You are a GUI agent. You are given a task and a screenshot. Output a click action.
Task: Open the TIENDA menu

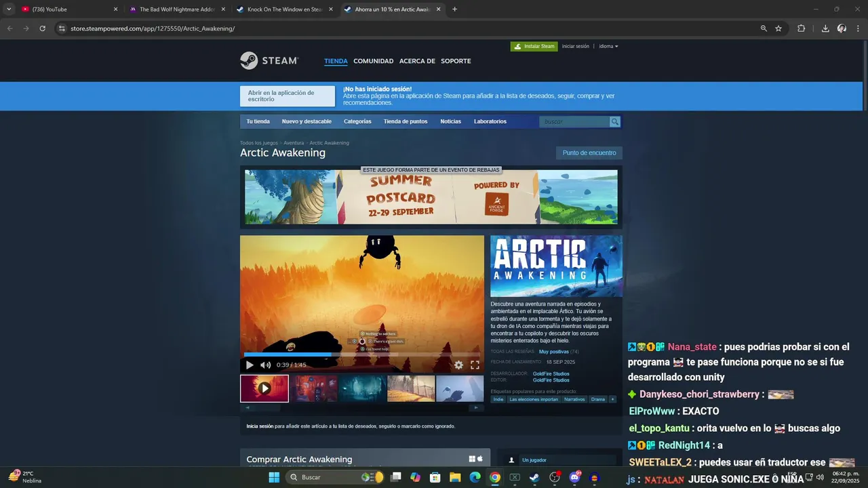pyautogui.click(x=336, y=61)
